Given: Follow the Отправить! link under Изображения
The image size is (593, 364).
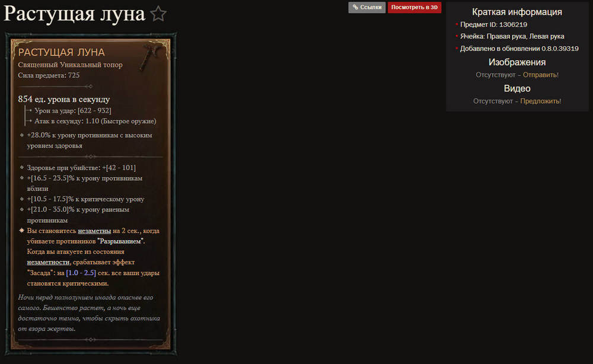Looking at the screenshot, I should (540, 75).
